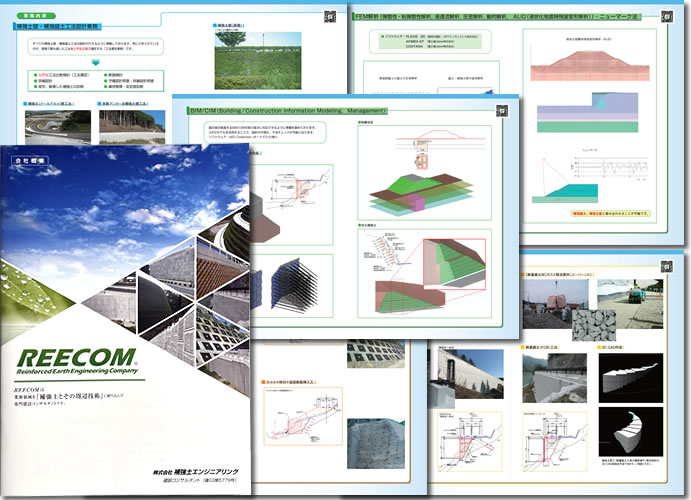Click the QR code on the 補強土壁 design page
691x500 pixels.
330,16
